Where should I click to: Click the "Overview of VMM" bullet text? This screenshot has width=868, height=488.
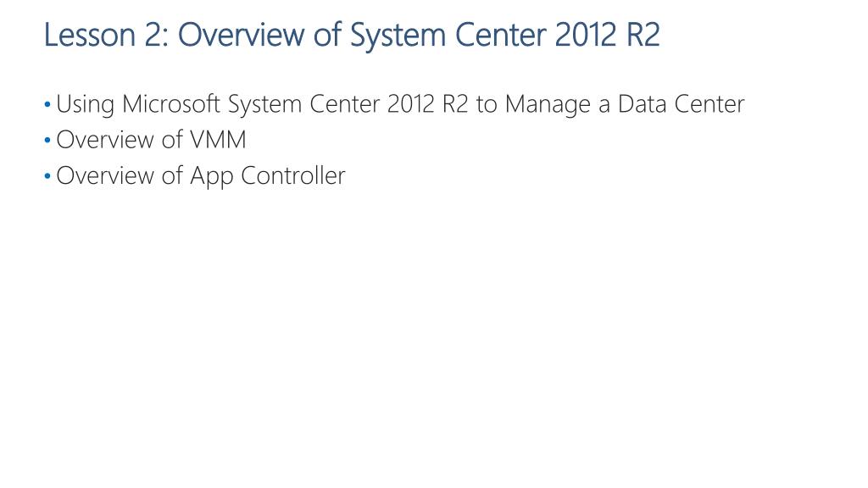point(151,141)
